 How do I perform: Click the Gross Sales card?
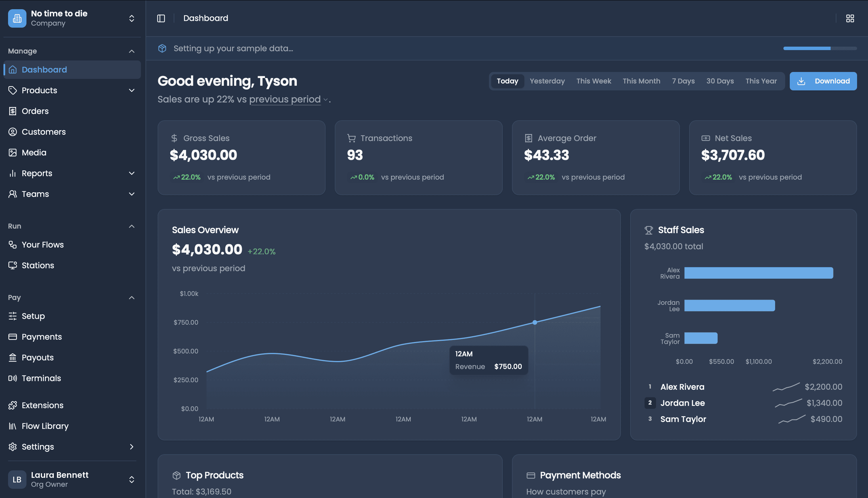click(x=241, y=158)
